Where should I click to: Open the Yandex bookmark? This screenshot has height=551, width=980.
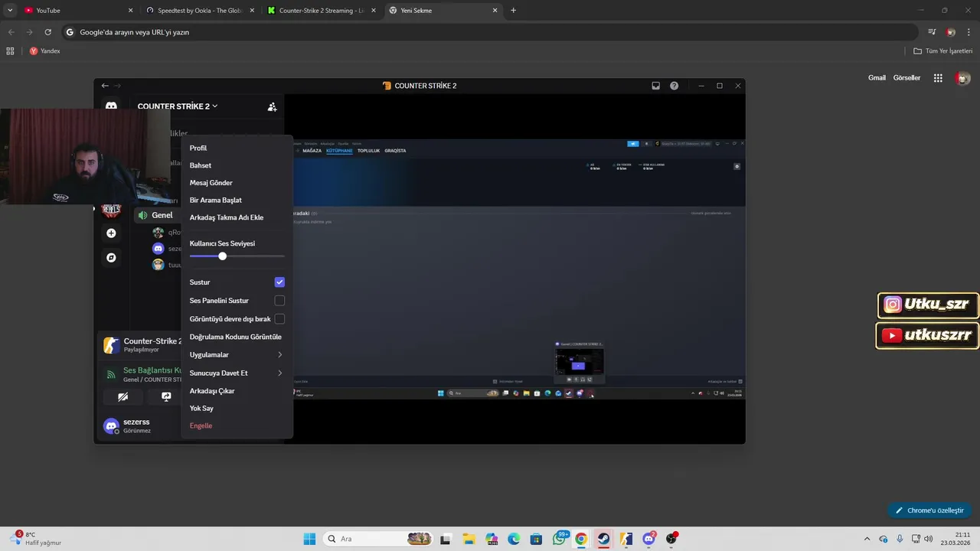click(44, 51)
